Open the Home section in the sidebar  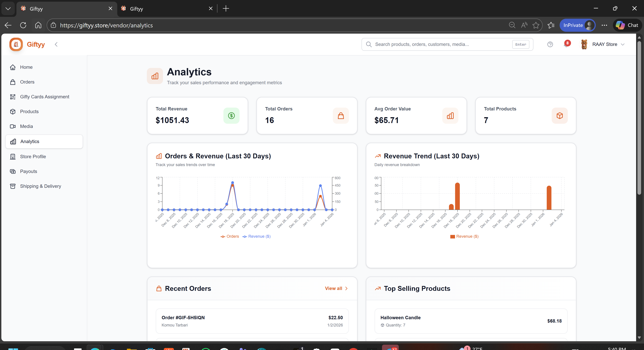click(26, 67)
